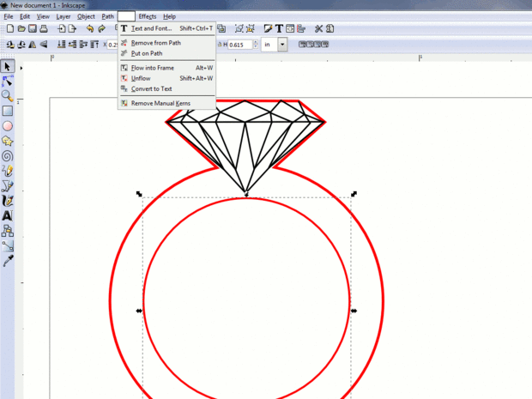Toggle the move patterns affect button

325,45
